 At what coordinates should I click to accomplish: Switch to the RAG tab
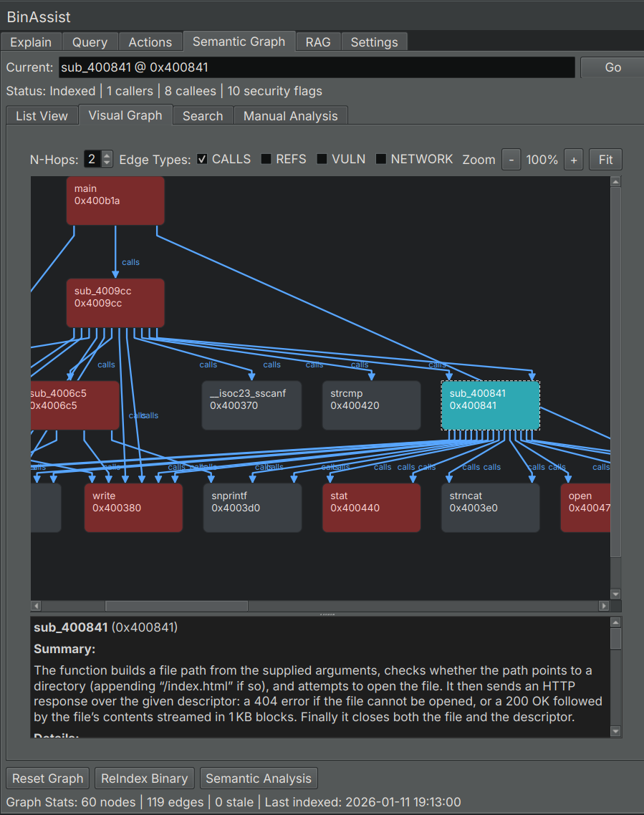tap(317, 42)
